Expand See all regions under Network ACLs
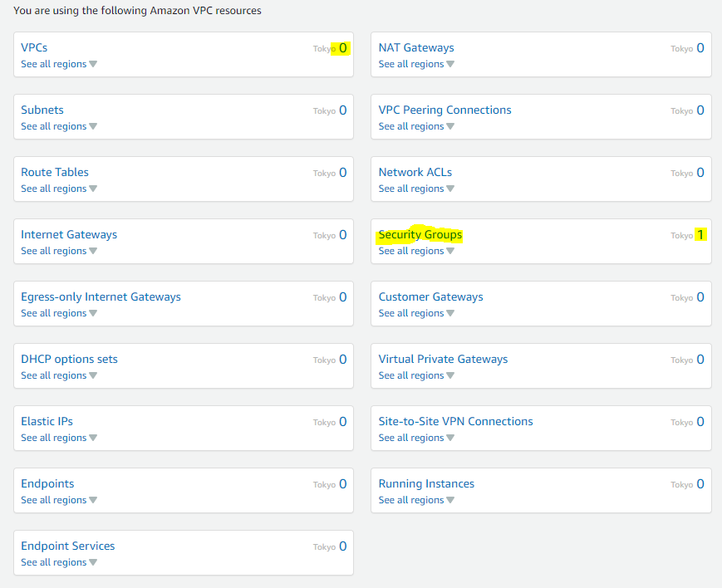Image resolution: width=722 pixels, height=588 pixels. click(416, 189)
